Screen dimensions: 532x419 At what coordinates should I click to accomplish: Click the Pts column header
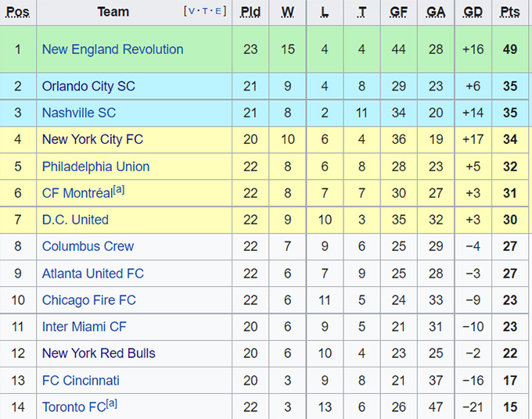point(510,12)
